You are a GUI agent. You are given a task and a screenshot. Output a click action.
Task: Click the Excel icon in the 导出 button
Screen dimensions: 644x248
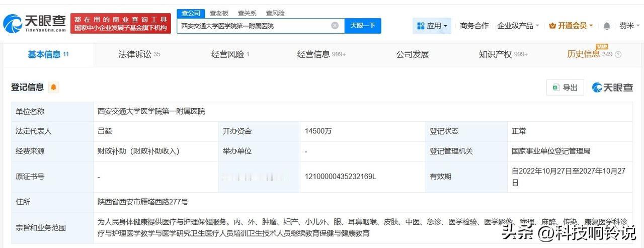(555, 88)
